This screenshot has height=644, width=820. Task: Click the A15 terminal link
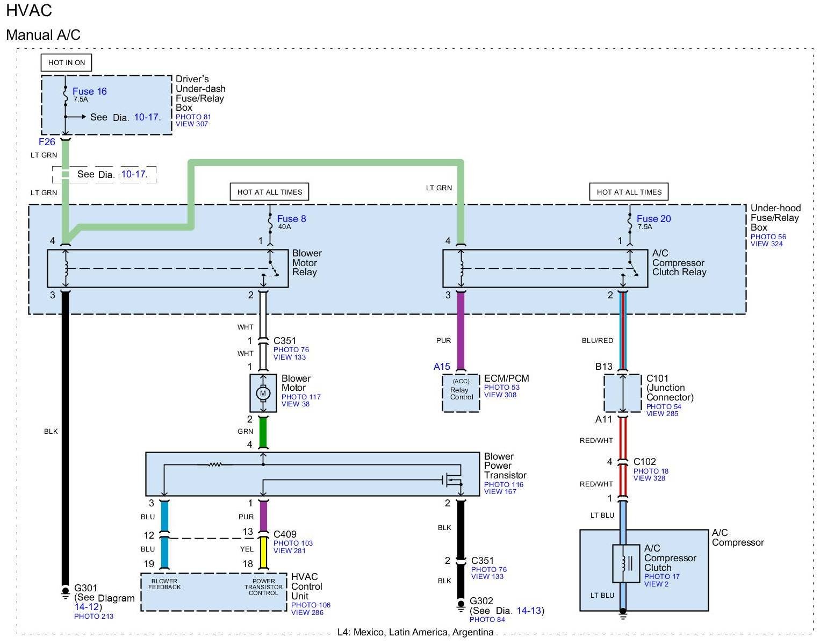(442, 367)
